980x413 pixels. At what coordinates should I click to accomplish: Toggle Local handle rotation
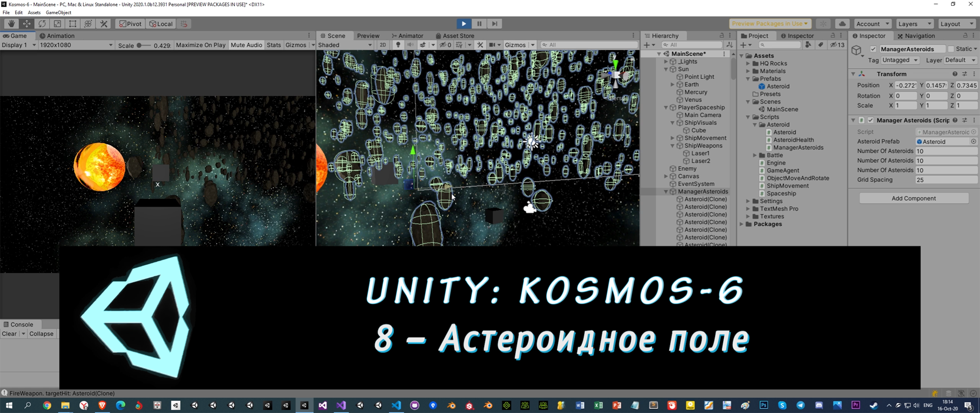tap(161, 24)
